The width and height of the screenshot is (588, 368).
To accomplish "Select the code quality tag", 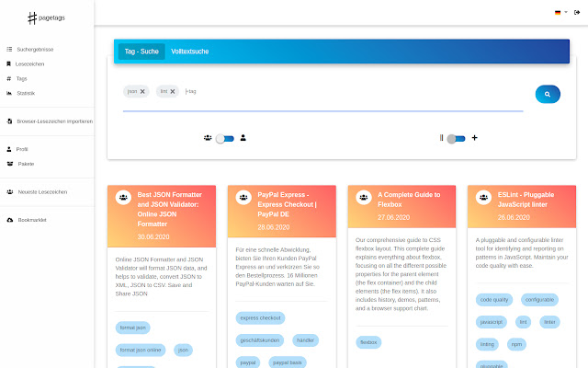I will pos(494,300).
